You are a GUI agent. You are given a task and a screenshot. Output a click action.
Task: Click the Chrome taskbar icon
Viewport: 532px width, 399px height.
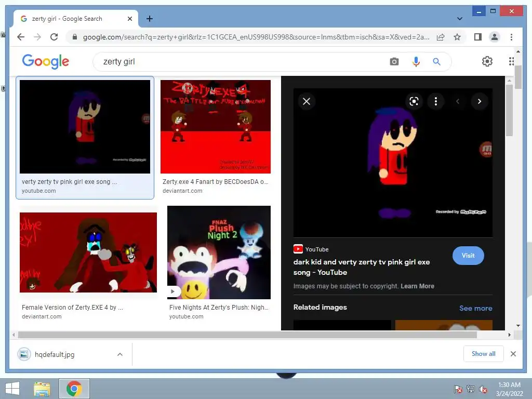tap(74, 389)
